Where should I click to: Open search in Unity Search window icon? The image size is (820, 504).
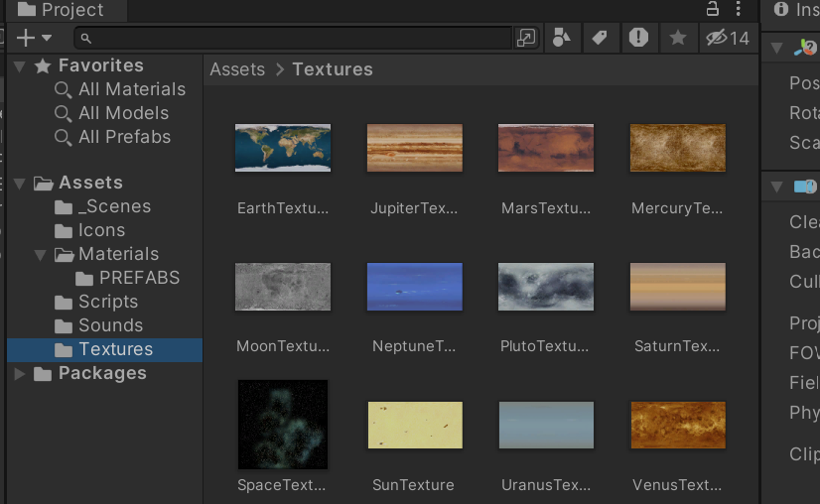pos(526,38)
